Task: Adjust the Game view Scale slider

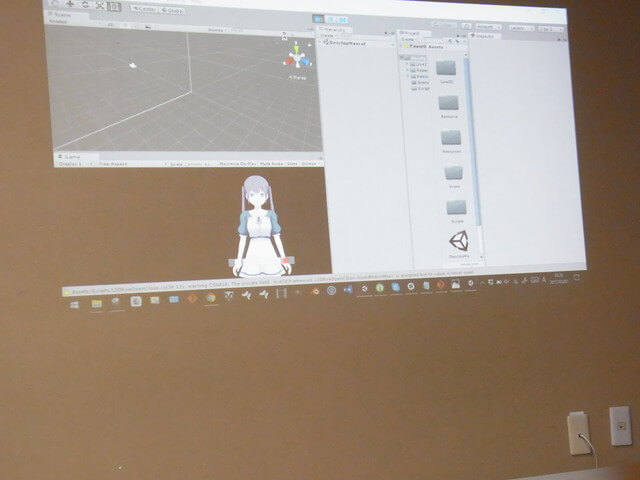Action: [195, 164]
